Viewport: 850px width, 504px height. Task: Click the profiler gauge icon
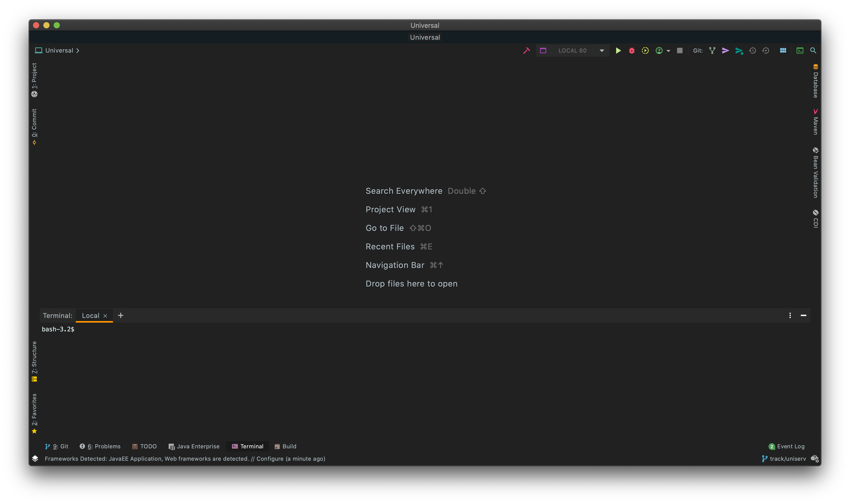tap(659, 51)
